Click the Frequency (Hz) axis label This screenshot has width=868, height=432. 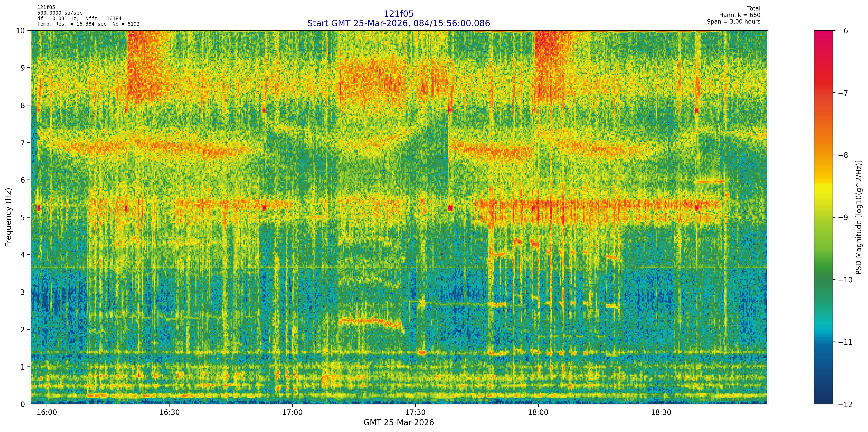(x=8, y=217)
